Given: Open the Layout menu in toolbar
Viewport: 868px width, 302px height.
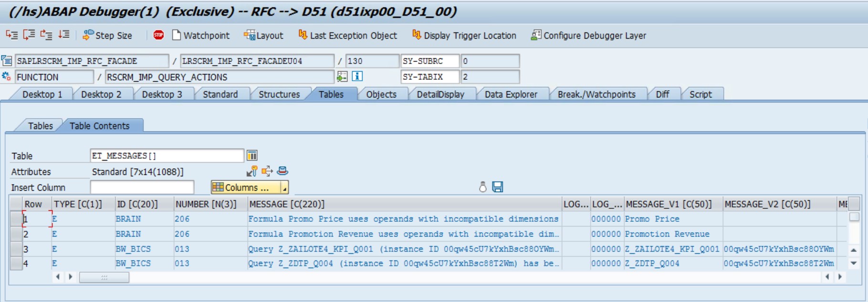Looking at the screenshot, I should point(263,35).
